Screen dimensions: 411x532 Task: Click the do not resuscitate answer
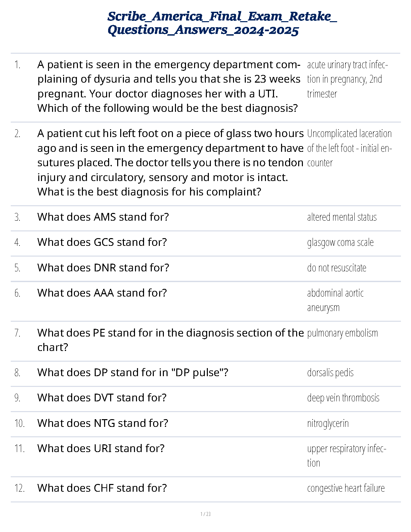[x=336, y=268]
